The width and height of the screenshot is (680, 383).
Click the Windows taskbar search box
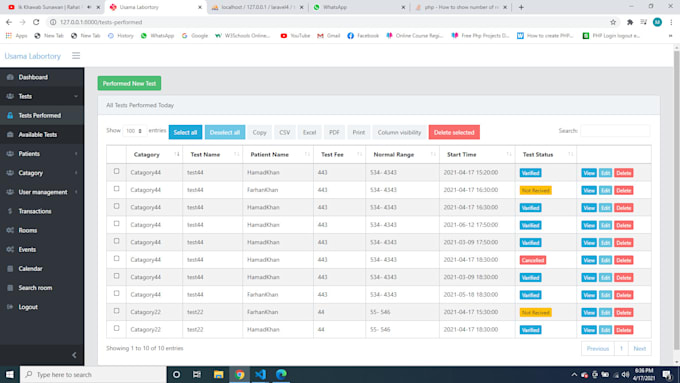(x=93, y=374)
